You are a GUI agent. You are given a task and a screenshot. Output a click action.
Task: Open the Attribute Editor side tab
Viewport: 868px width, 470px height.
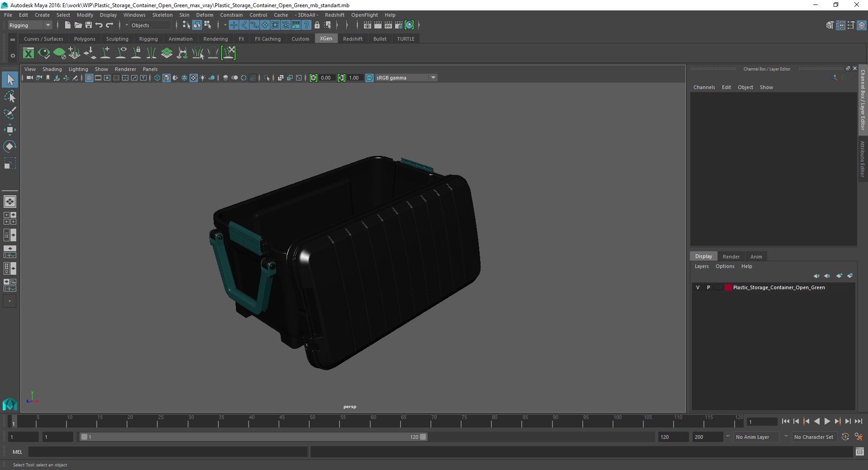tap(863, 159)
